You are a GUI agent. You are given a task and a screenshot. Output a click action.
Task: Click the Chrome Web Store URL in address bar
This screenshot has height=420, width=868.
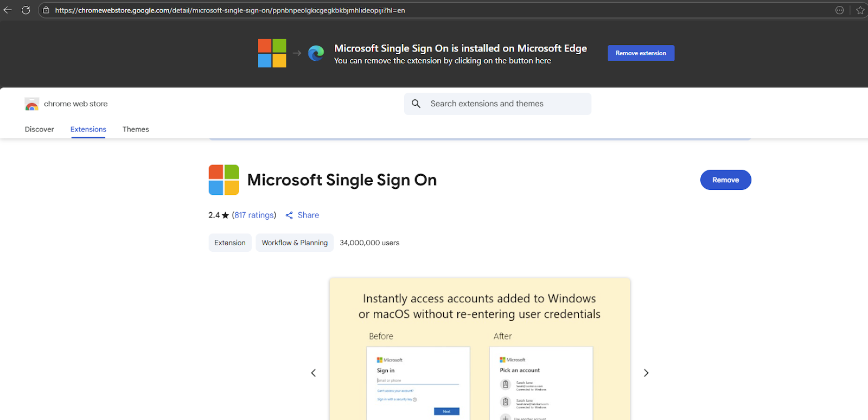pyautogui.click(x=230, y=10)
